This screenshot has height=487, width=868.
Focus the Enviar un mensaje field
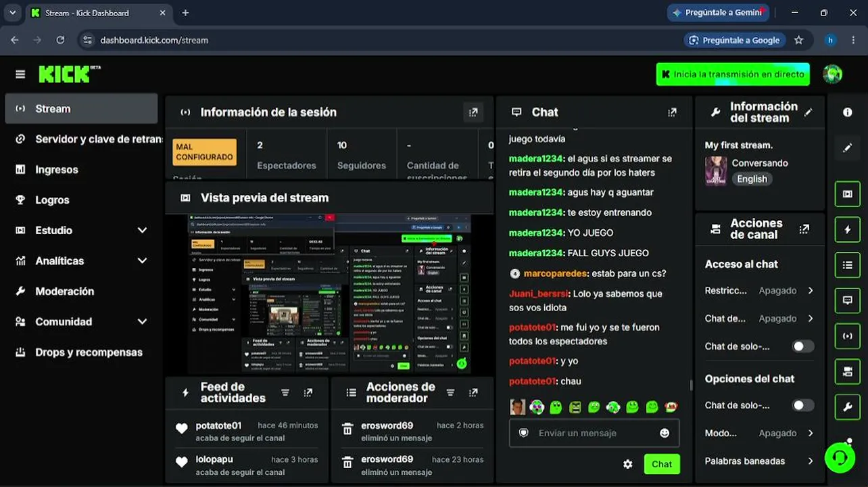594,433
